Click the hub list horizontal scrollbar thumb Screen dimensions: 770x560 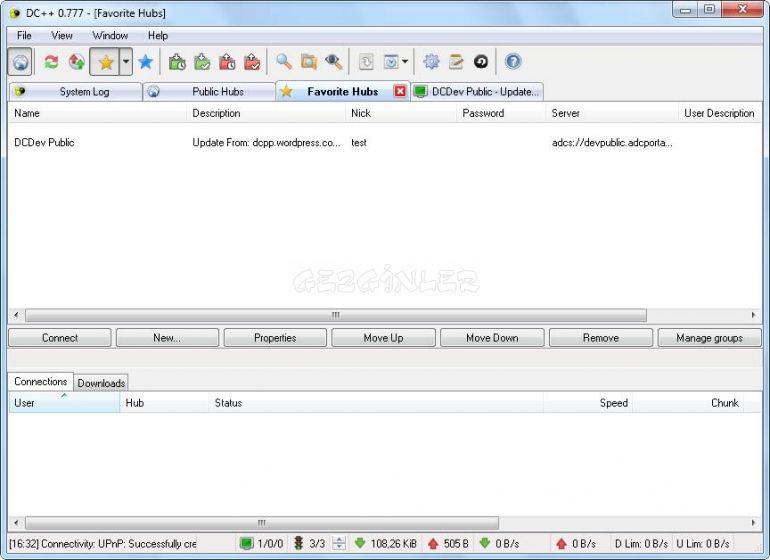point(336,315)
